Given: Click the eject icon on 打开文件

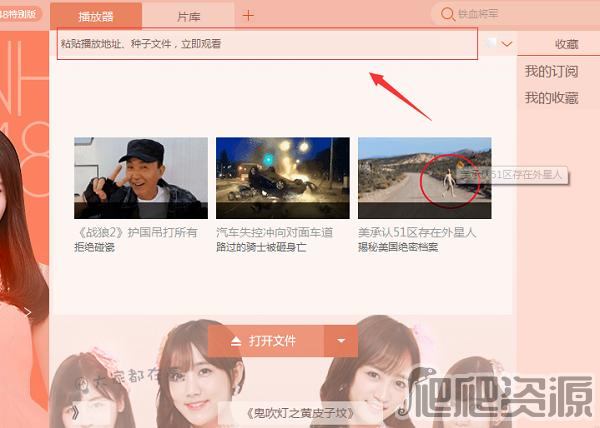Looking at the screenshot, I should point(236,341).
